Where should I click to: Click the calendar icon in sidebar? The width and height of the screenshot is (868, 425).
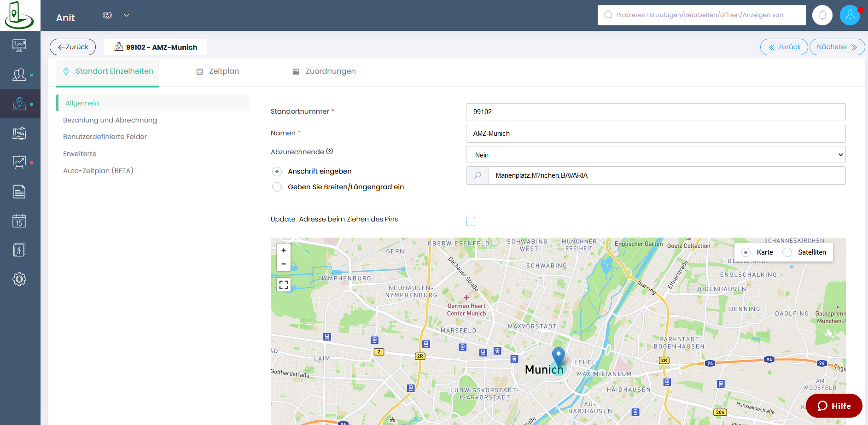pyautogui.click(x=19, y=221)
